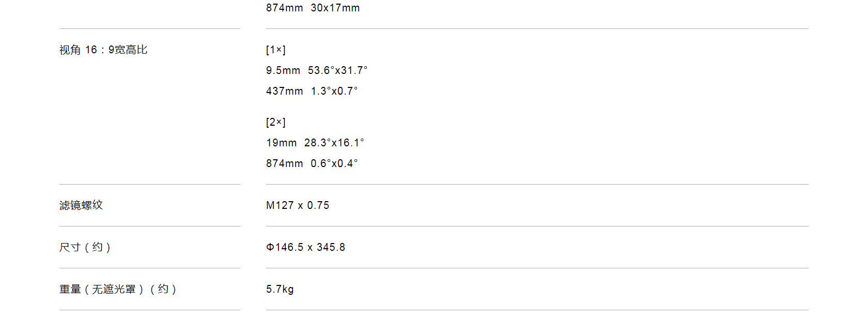
Task: Click the 滤镜螺纹 row label
Action: 81,205
